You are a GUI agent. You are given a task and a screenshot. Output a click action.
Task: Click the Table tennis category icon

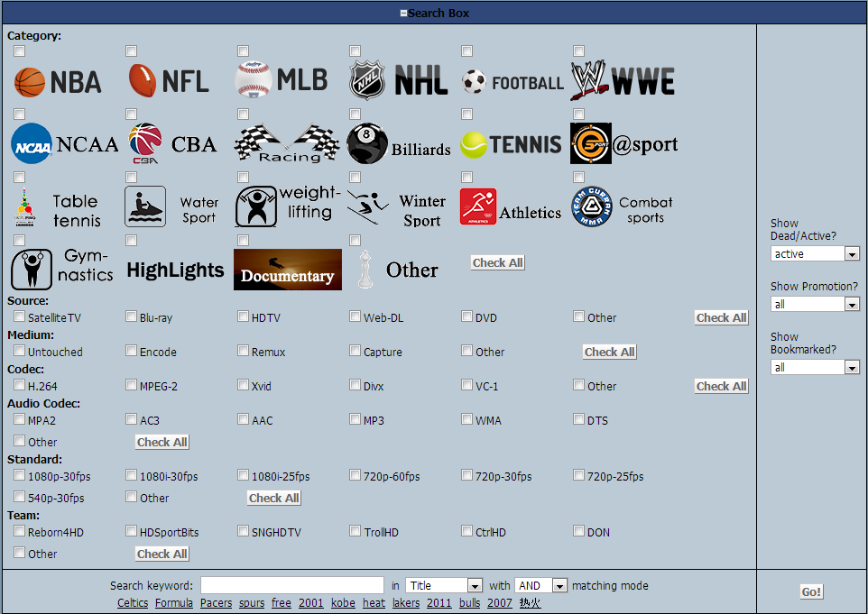(58, 208)
